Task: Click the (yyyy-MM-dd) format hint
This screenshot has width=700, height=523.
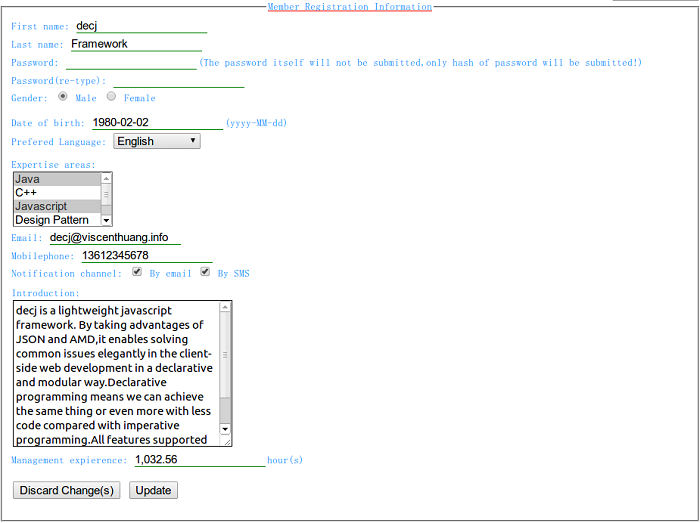Action: (x=256, y=123)
